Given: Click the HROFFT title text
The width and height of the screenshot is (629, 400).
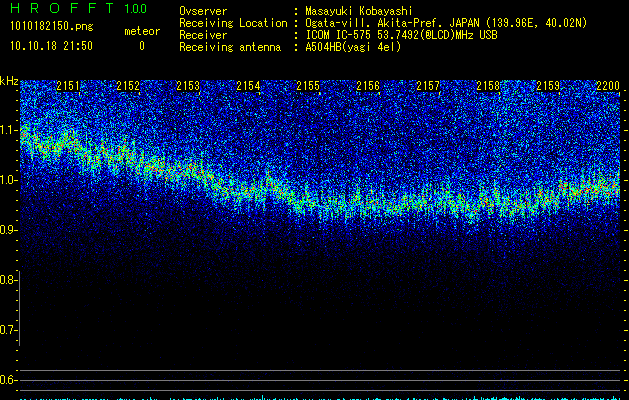Looking at the screenshot, I should point(62,8).
